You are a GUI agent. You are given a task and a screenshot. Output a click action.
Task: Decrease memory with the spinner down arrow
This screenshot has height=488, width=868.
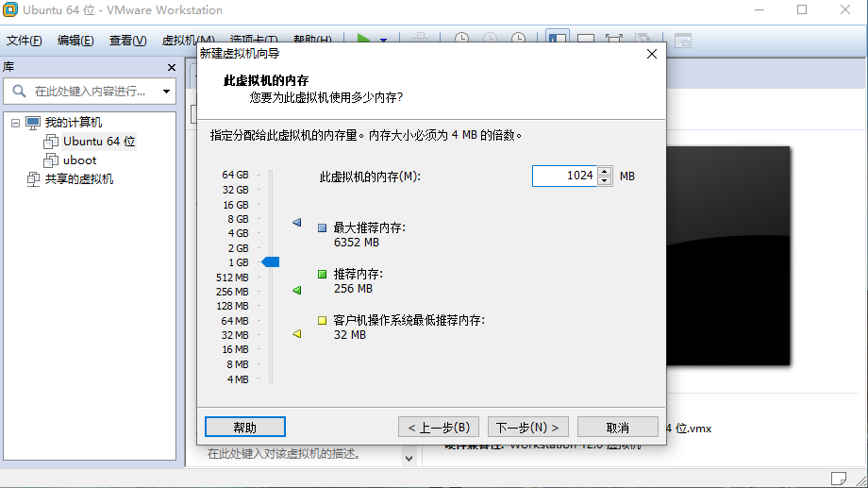pos(605,180)
